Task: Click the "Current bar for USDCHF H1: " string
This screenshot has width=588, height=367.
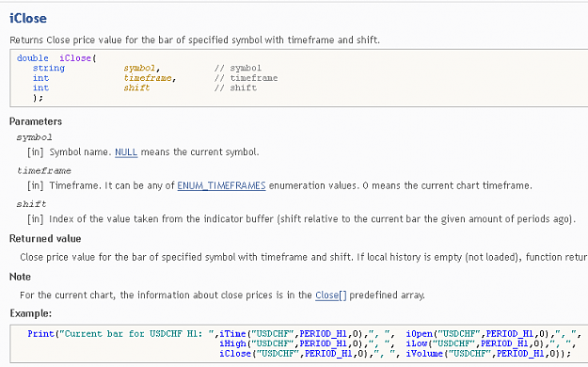Action: [x=136, y=334]
